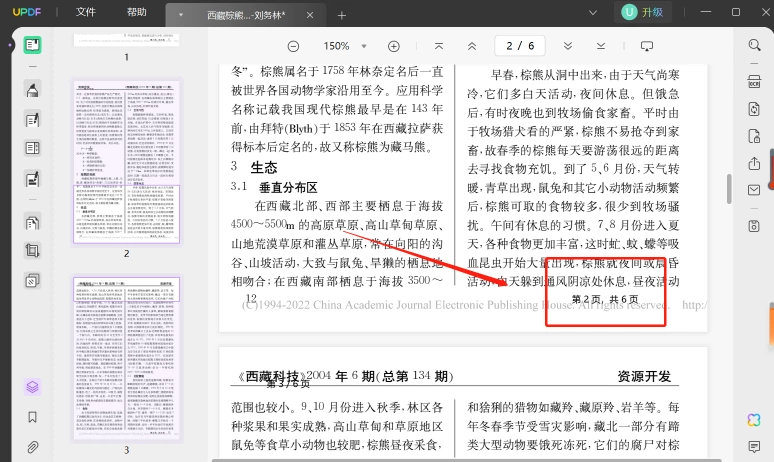Open the Page tools copy icon
Image resolution: width=774 pixels, height=462 pixels.
tap(33, 223)
